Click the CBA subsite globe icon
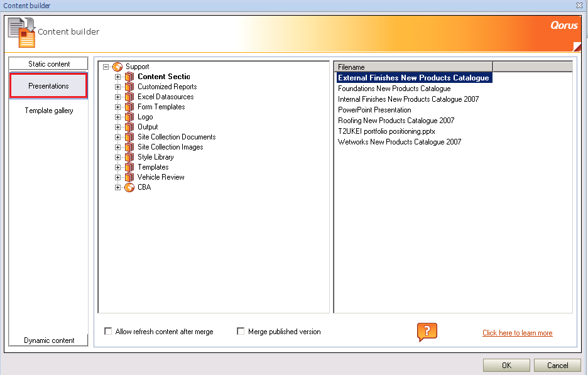The height and width of the screenshot is (375, 588). tap(129, 187)
